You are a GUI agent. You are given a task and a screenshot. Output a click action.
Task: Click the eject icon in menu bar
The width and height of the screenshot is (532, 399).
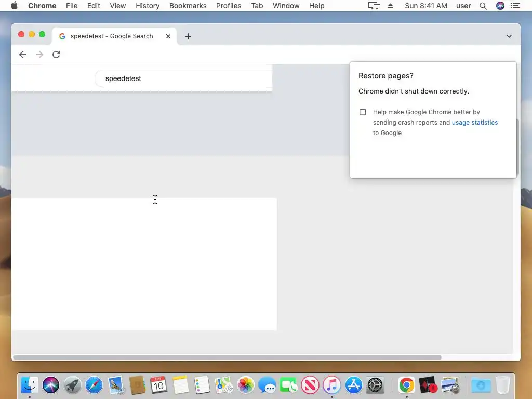click(x=391, y=6)
